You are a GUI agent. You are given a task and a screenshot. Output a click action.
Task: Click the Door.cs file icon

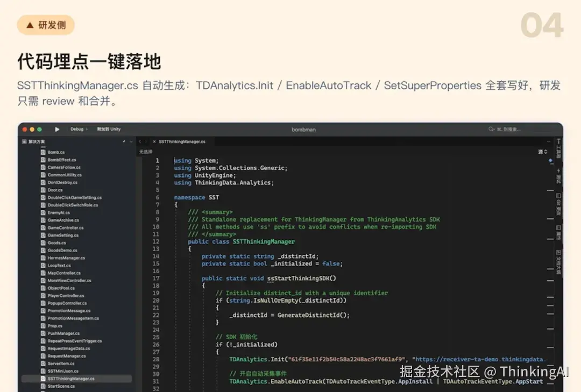pyautogui.click(x=44, y=190)
